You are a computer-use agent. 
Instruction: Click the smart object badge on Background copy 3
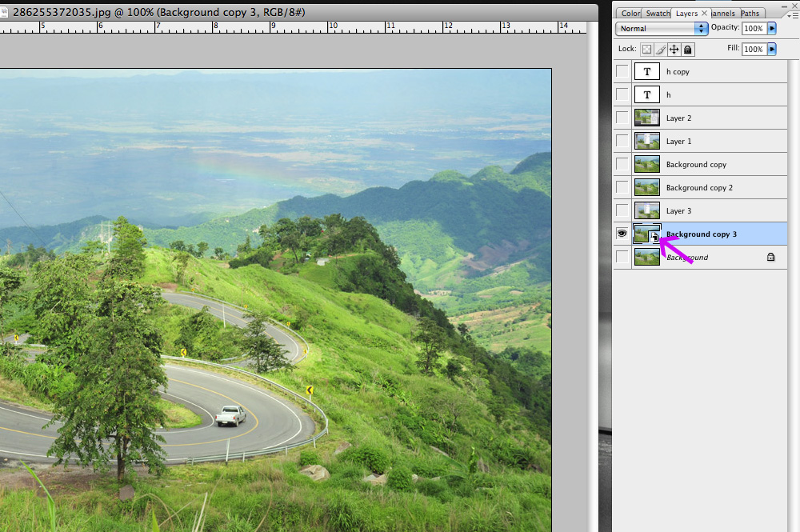(654, 238)
